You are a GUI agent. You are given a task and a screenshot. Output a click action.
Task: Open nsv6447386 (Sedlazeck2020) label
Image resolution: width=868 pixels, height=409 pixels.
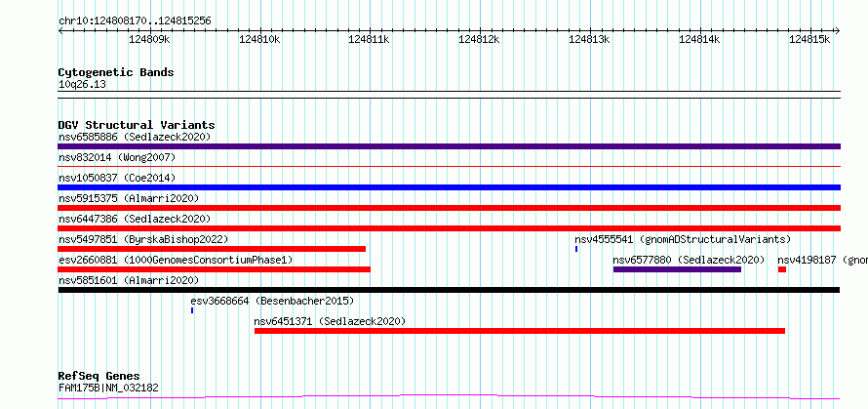[135, 219]
